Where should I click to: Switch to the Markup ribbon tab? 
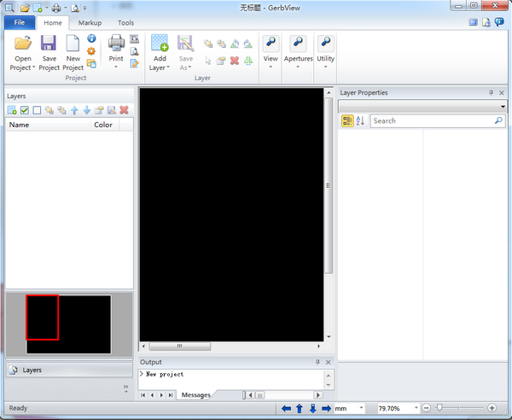(90, 23)
